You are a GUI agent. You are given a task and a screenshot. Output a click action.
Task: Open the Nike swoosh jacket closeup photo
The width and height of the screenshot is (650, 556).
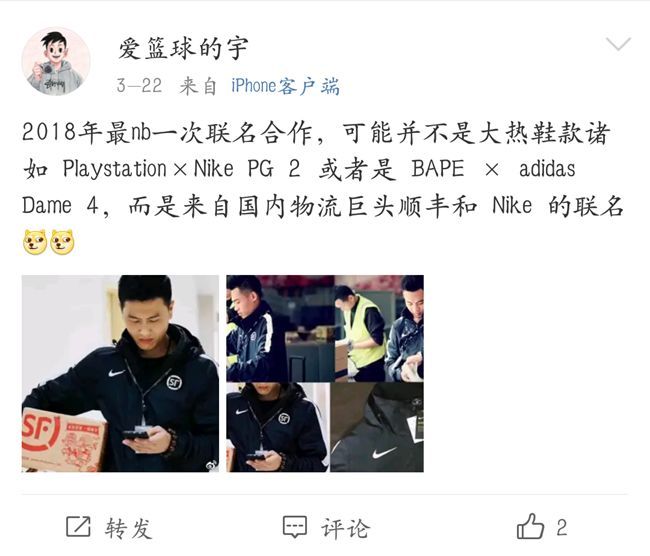coord(377,427)
